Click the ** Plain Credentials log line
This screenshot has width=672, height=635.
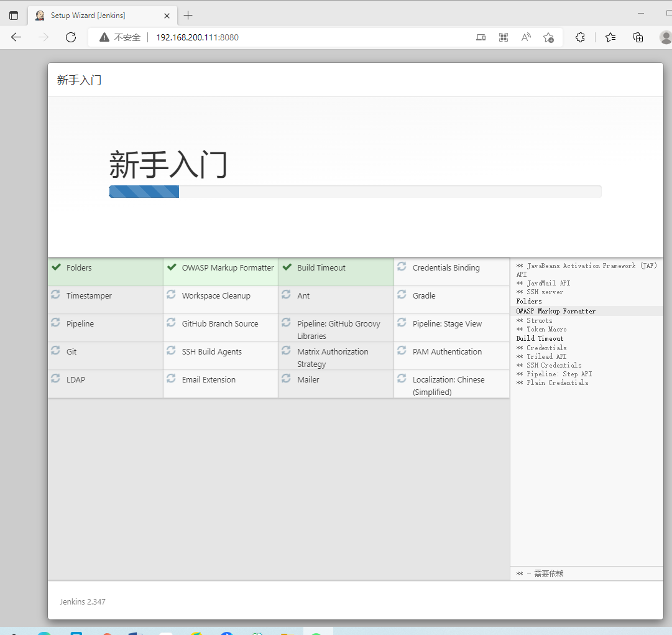coord(552,383)
